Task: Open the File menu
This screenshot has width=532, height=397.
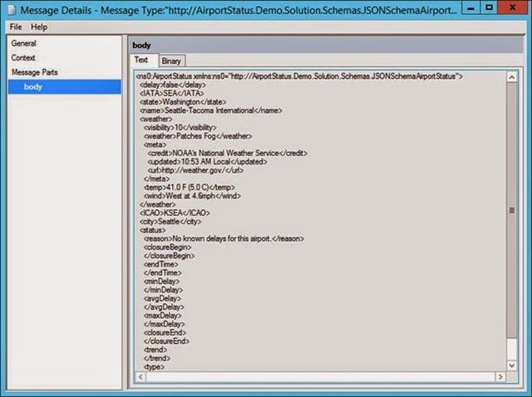Action: (x=16, y=27)
